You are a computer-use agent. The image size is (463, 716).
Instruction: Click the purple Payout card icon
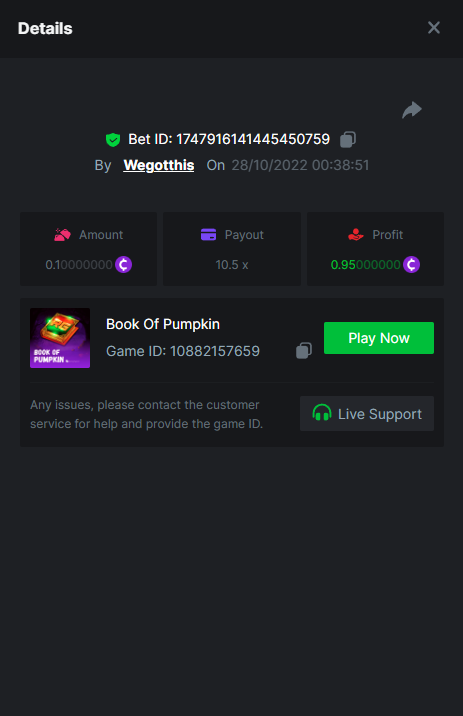[x=208, y=235]
